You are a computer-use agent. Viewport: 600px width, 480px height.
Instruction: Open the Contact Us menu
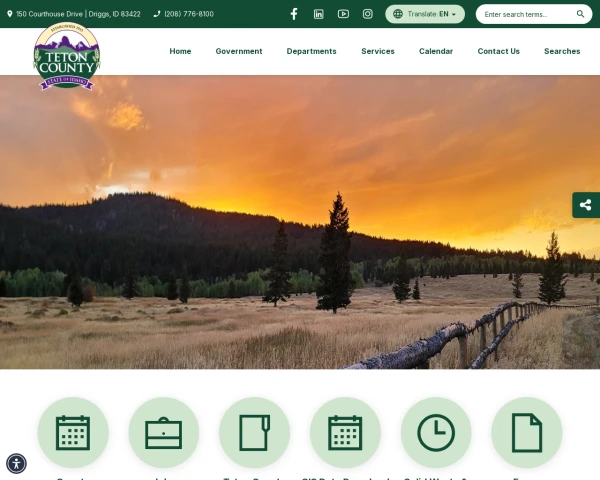(499, 51)
